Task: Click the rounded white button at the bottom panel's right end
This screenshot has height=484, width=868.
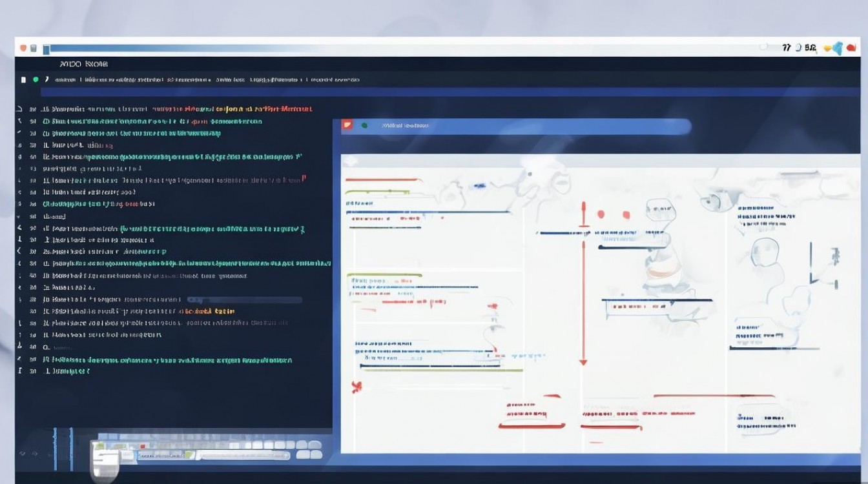Action: tap(315, 455)
